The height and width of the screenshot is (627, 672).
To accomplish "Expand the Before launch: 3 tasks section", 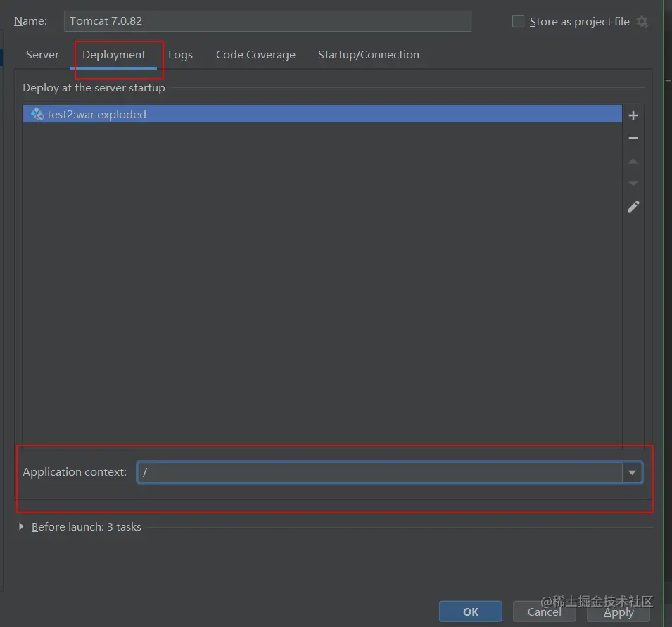I will click(x=21, y=526).
